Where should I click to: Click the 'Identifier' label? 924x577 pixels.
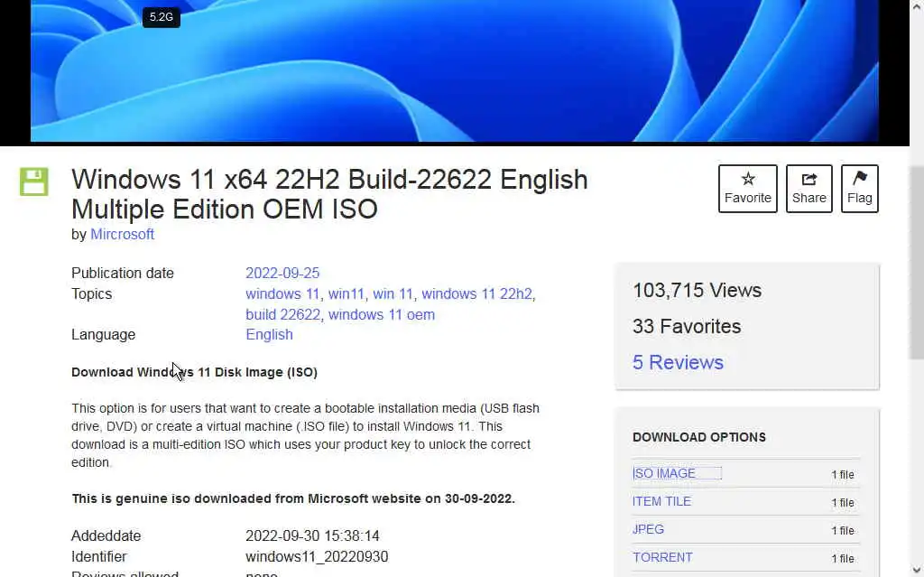tap(99, 556)
